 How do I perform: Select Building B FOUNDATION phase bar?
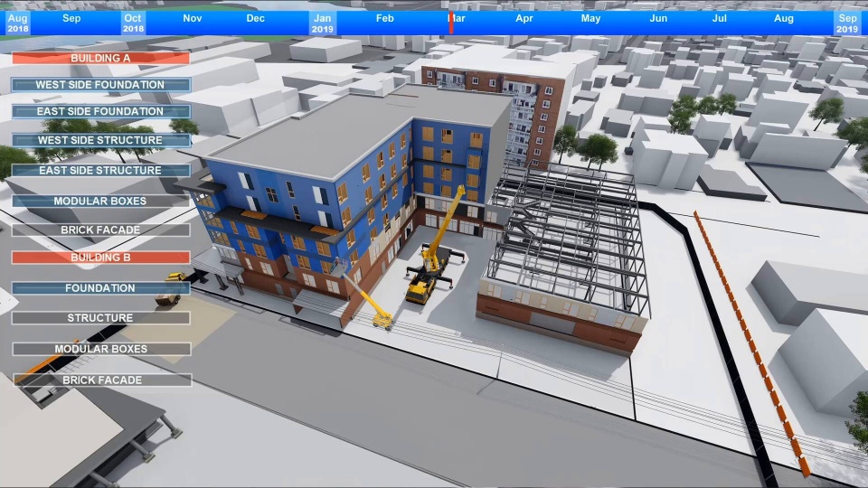(100, 287)
